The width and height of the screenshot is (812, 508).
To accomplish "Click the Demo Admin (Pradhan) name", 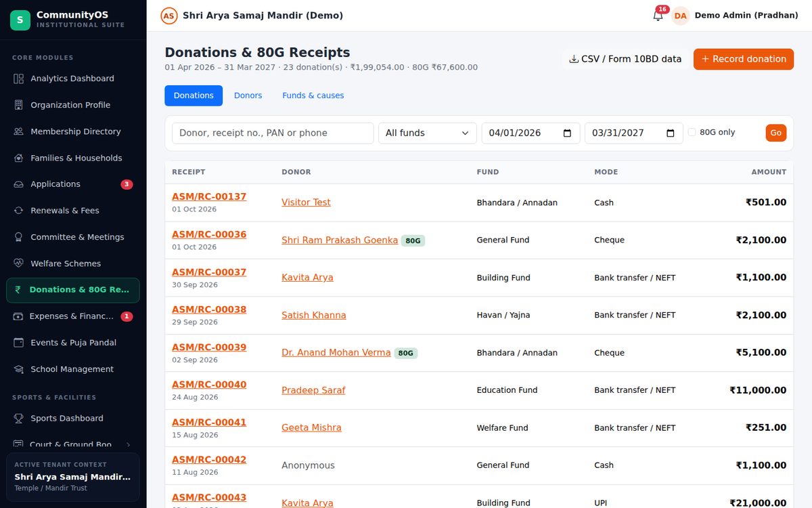I will pos(746,16).
